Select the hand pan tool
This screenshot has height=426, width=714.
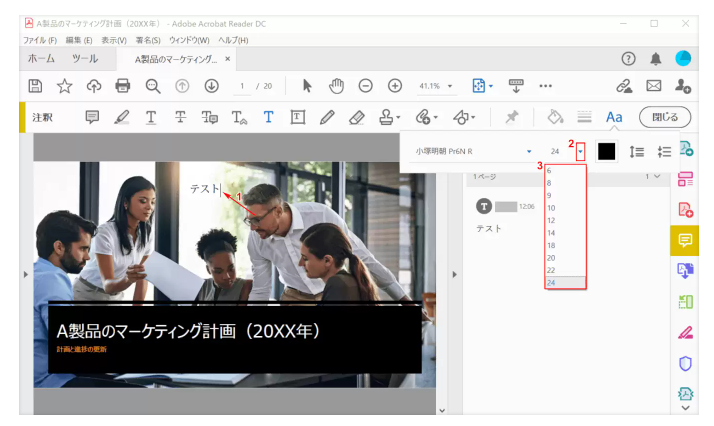tap(336, 86)
